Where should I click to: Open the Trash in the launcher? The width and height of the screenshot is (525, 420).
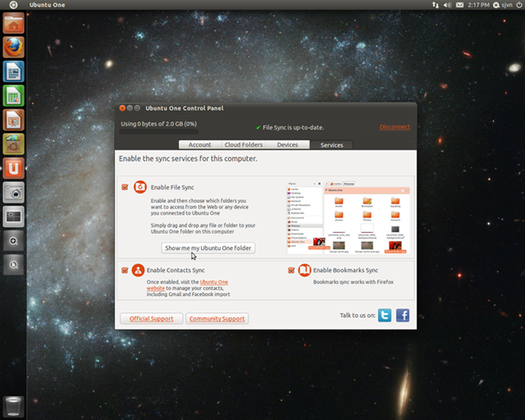coord(13,406)
